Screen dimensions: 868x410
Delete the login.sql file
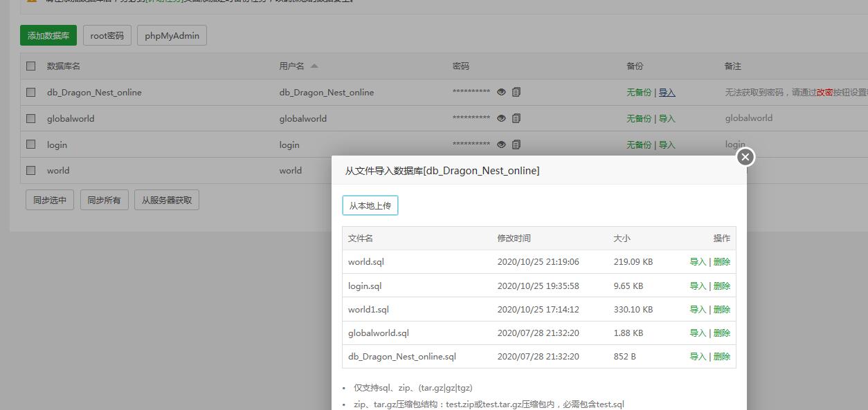[722, 286]
